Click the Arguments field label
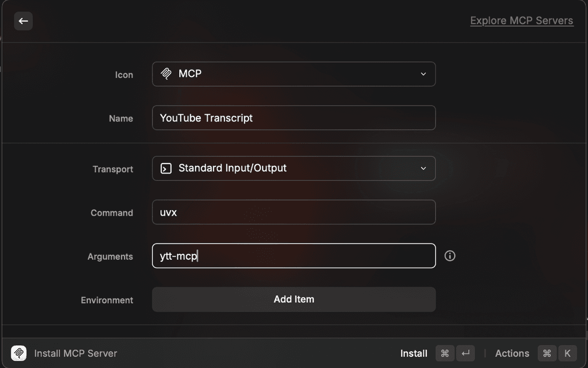Screen dimensions: 588x368 click(110, 256)
